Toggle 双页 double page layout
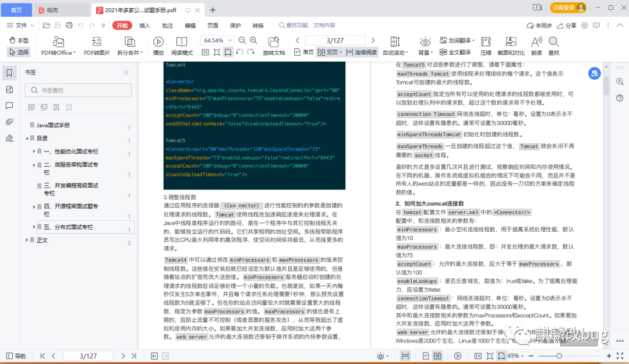Viewport: 629px width, 364px height. point(330,52)
